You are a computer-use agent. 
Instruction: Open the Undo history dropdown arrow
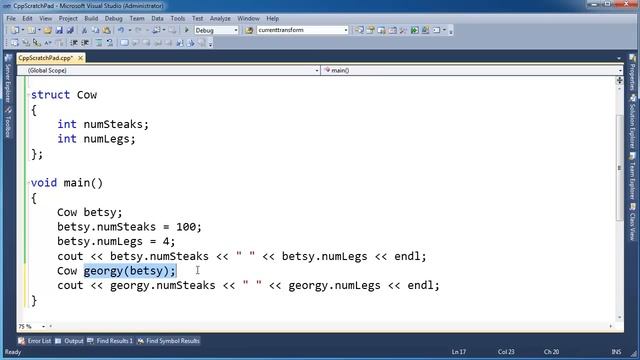pyautogui.click(x=129, y=30)
